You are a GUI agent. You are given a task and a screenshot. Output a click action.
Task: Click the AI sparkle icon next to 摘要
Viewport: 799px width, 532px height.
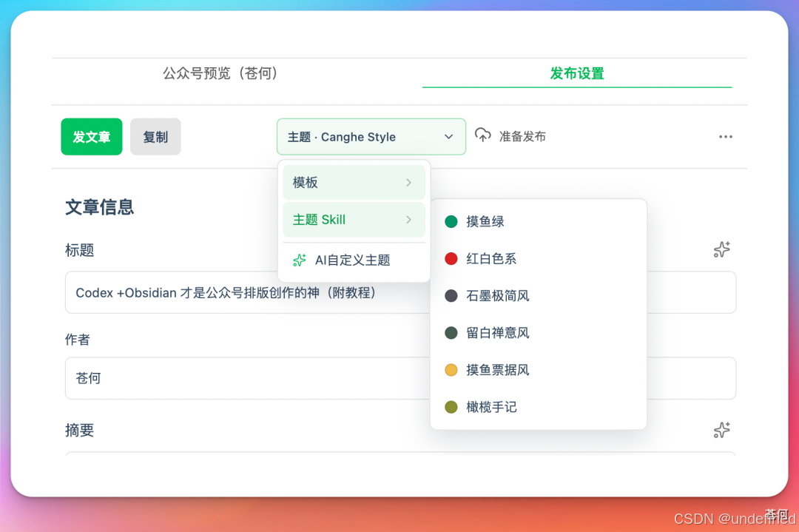pyautogui.click(x=721, y=430)
